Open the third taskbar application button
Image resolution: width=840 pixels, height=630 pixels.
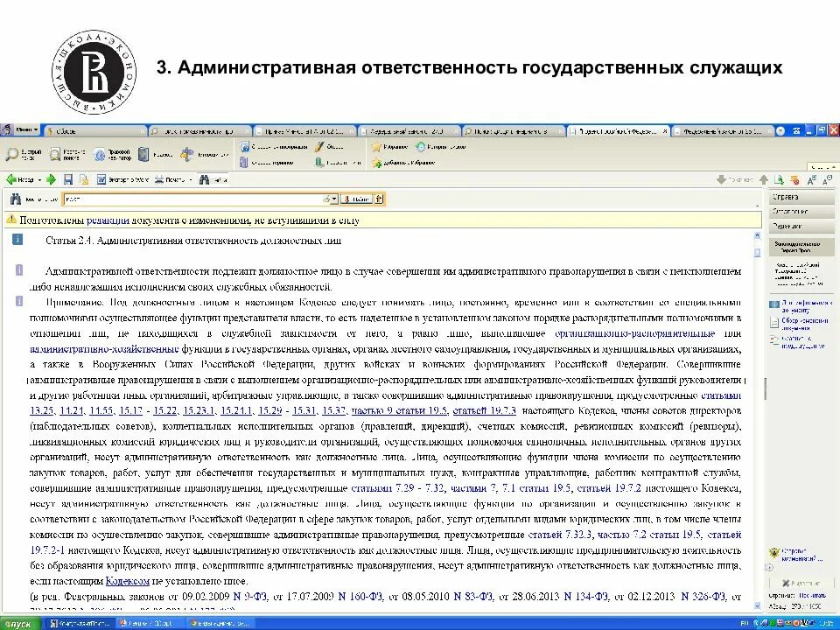coord(220,624)
